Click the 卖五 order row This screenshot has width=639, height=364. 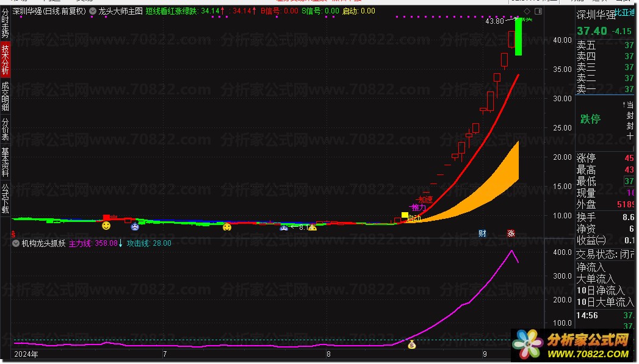[605, 45]
